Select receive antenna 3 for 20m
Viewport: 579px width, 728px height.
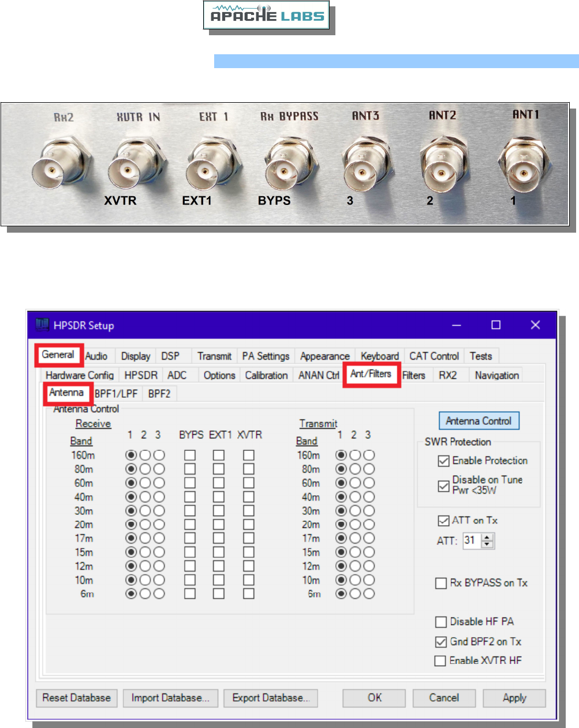point(159,524)
